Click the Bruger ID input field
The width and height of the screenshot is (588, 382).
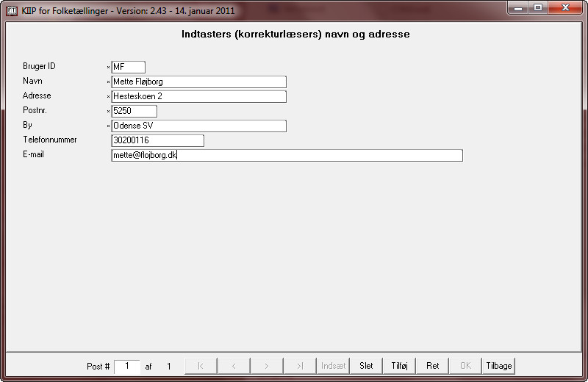pyautogui.click(x=128, y=67)
